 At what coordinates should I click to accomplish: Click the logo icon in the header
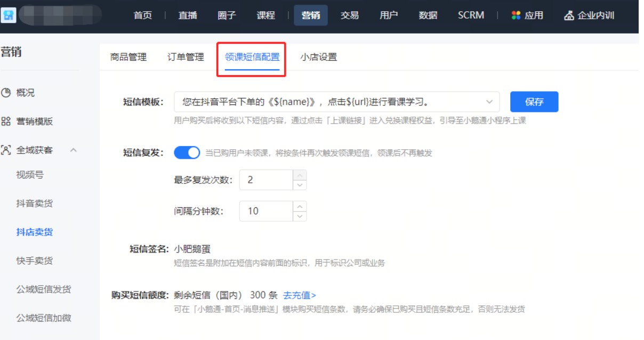tap(8, 15)
